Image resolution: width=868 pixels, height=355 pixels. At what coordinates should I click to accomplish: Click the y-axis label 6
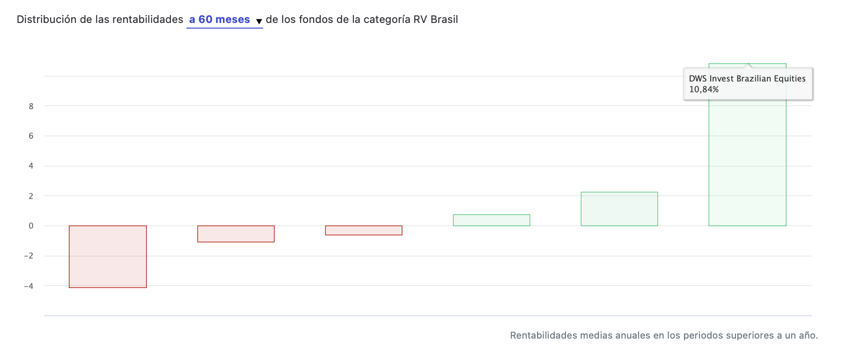[31, 136]
